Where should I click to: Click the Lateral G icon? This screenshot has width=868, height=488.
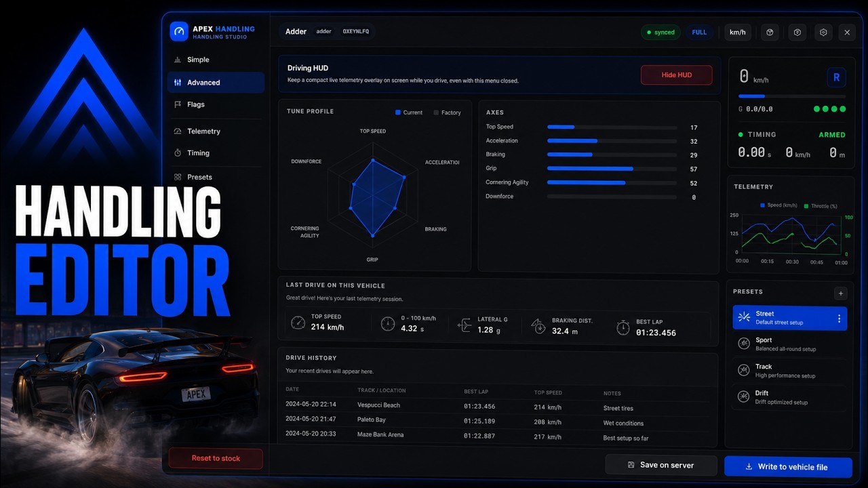pyautogui.click(x=465, y=325)
